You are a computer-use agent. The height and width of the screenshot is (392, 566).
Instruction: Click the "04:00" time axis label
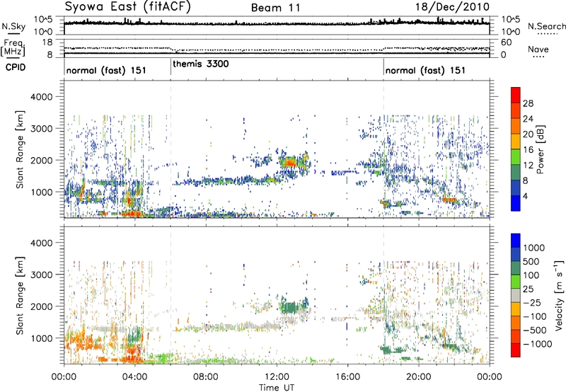(x=135, y=377)
